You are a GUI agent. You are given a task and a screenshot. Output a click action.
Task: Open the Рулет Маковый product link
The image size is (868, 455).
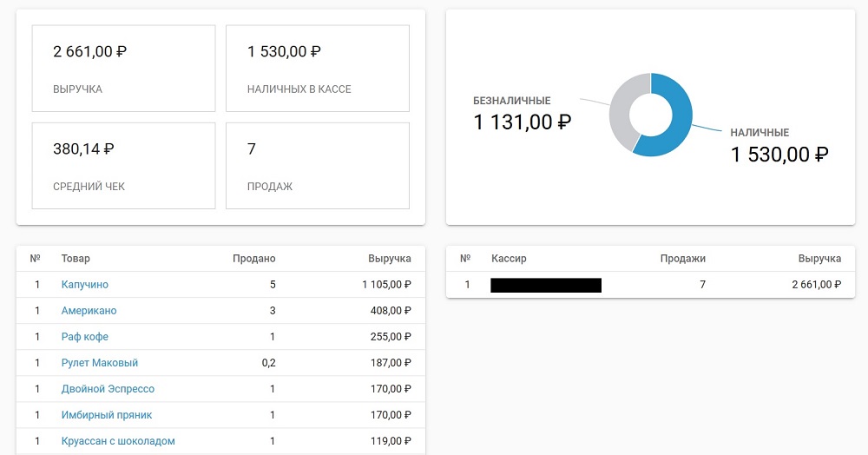coord(100,363)
